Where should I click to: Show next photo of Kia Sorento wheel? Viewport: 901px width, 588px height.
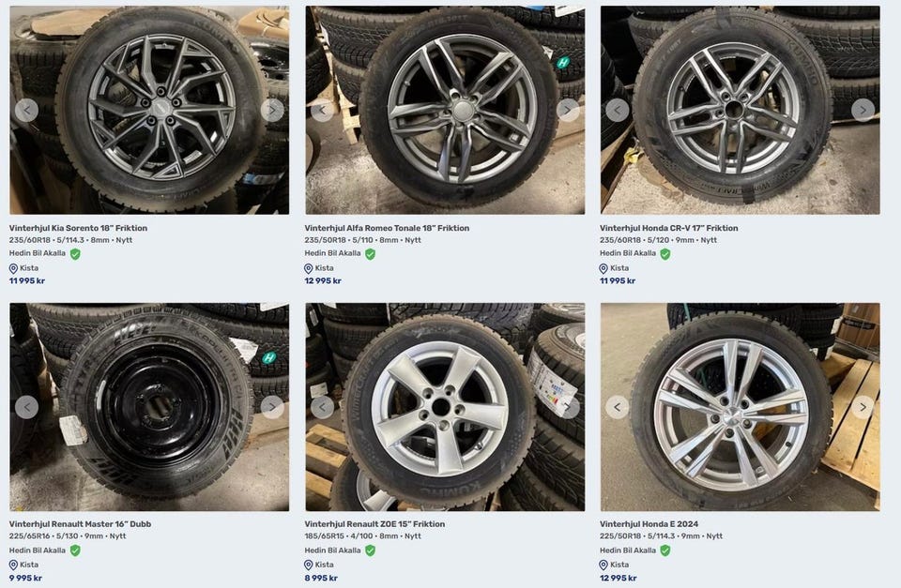point(272,110)
